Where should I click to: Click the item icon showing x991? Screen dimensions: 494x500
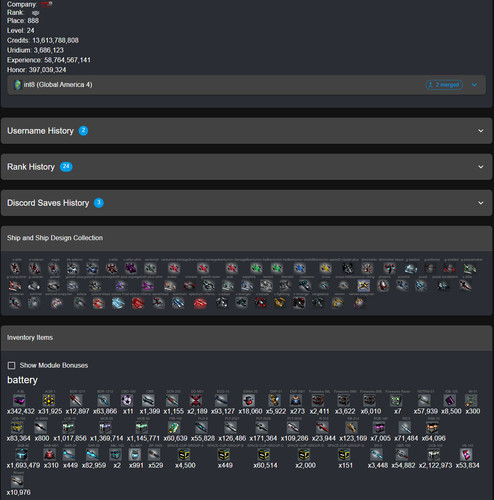coord(135,454)
